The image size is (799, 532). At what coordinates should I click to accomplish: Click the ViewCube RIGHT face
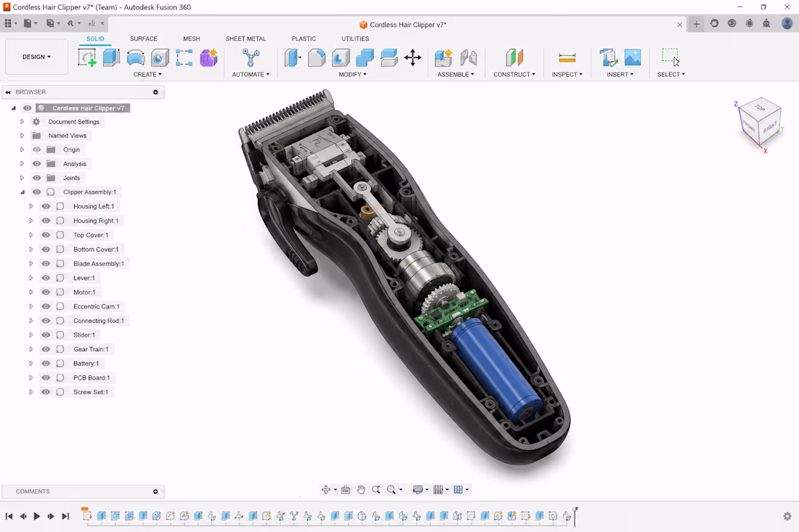(x=770, y=127)
